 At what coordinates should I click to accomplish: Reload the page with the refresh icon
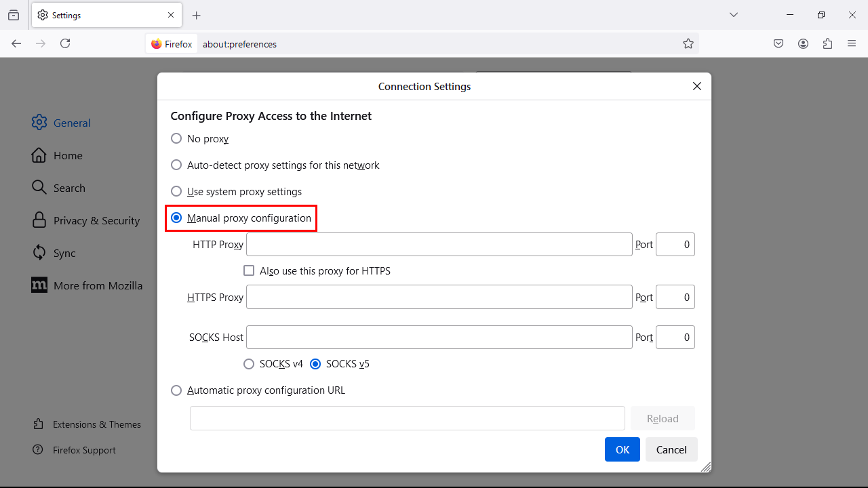[64, 43]
